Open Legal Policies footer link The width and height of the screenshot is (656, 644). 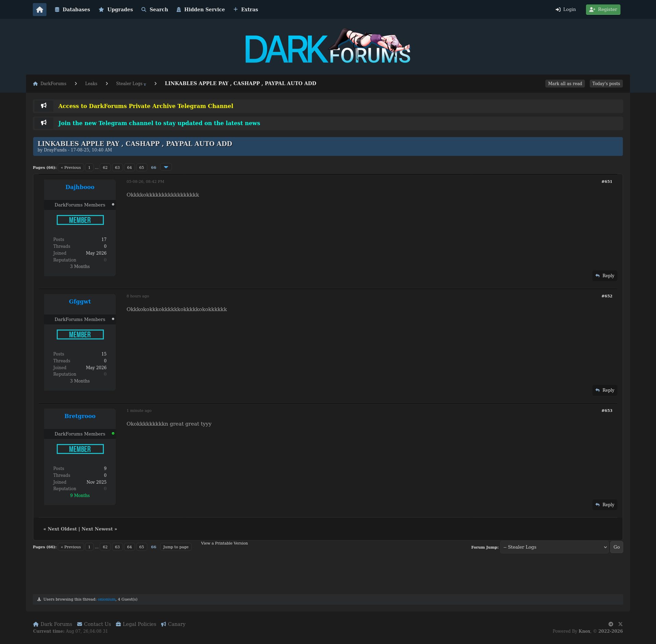tap(136, 624)
